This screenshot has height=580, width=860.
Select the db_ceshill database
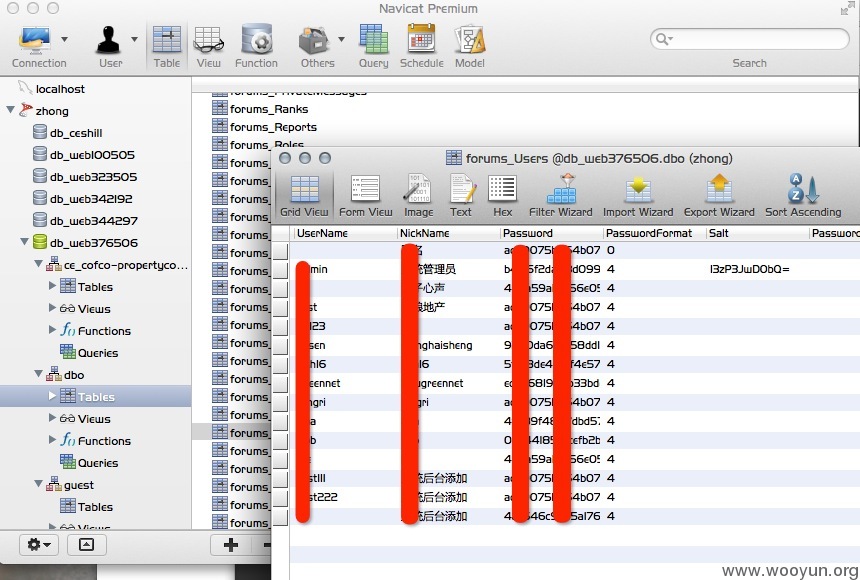[x=76, y=133]
